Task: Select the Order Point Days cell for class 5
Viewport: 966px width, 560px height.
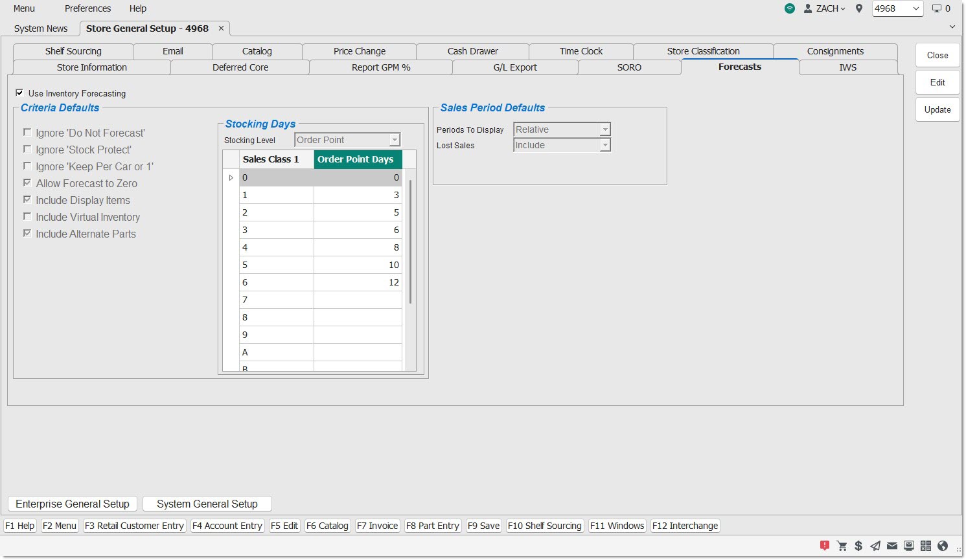Action: (358, 265)
